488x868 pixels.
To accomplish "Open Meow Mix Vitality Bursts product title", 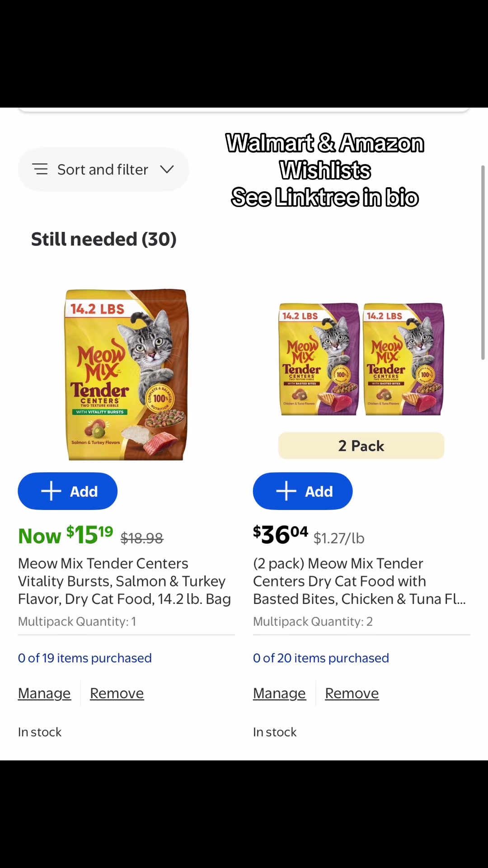I will 125,581.
